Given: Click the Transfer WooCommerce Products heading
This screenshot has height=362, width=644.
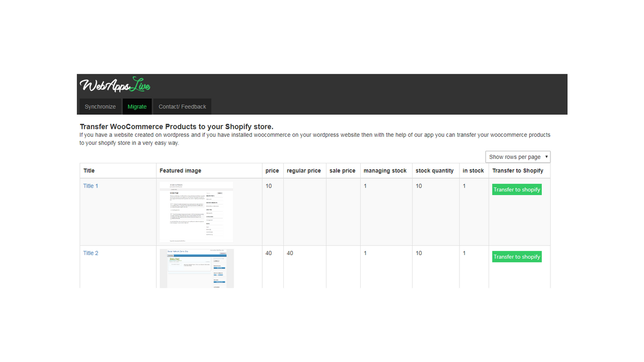Looking at the screenshot, I should (177, 127).
